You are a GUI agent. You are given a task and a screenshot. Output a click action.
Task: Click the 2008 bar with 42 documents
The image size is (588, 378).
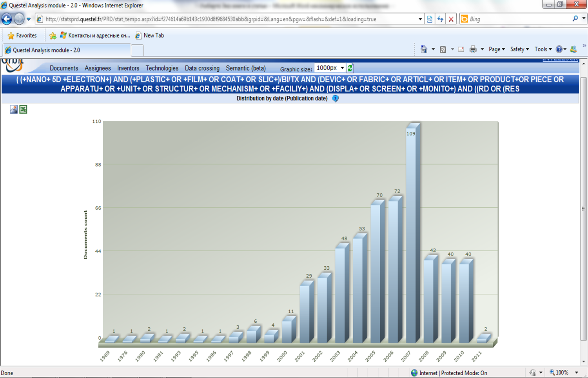pyautogui.click(x=430, y=299)
